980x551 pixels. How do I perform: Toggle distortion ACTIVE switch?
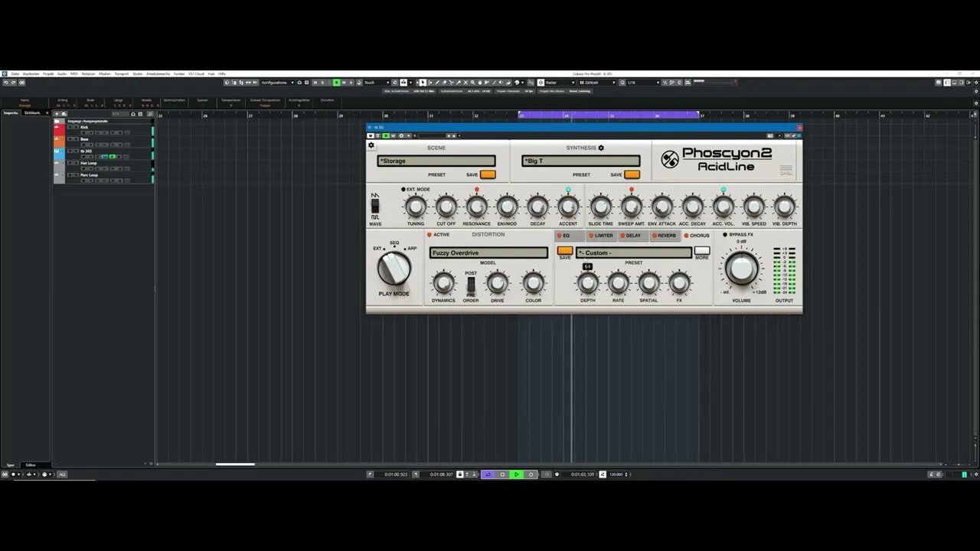[430, 235]
